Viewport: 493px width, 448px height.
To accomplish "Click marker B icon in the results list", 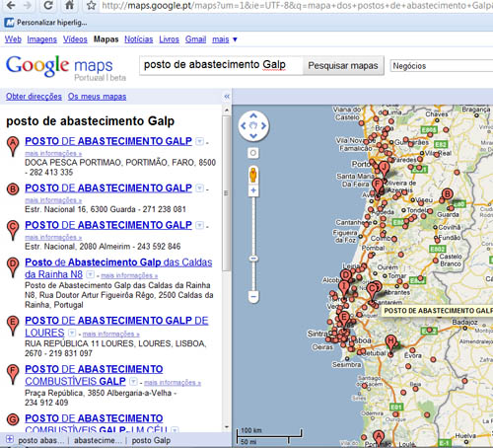I will point(13,189).
